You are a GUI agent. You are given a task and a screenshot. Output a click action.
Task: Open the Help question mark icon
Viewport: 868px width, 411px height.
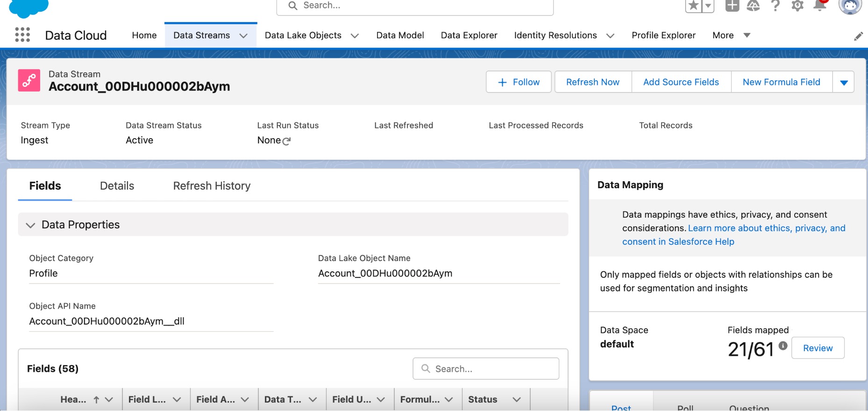pyautogui.click(x=776, y=6)
